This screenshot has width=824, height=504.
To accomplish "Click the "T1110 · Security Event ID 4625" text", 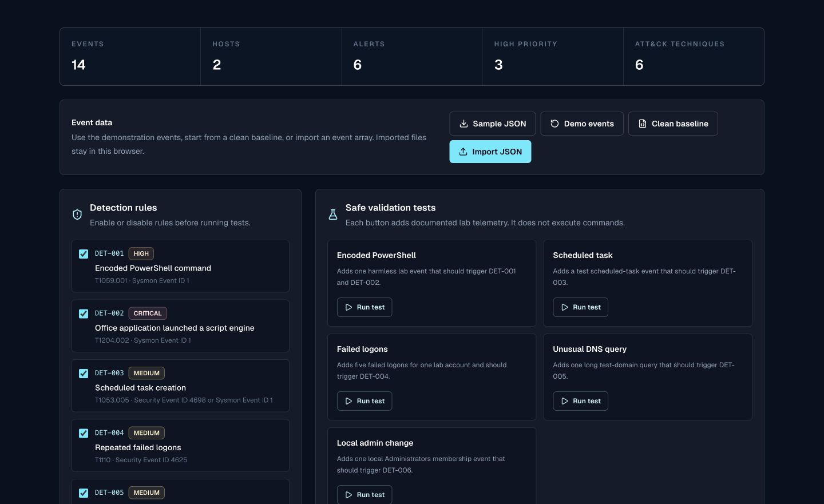I will pyautogui.click(x=141, y=460).
